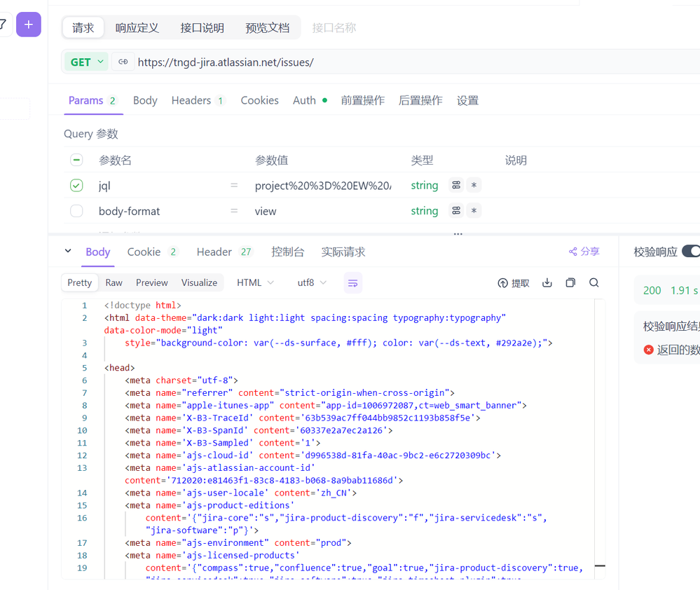Open the 设置 tab
700x590 pixels.
(x=467, y=100)
